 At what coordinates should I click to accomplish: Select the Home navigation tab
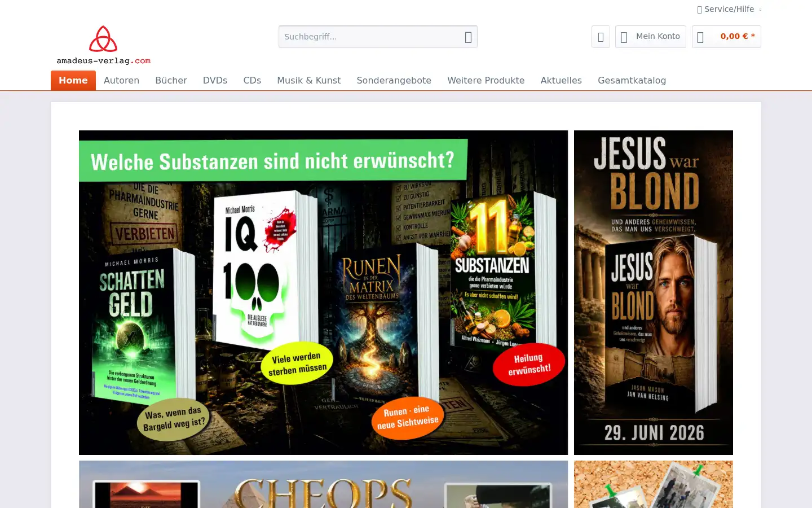pyautogui.click(x=73, y=80)
